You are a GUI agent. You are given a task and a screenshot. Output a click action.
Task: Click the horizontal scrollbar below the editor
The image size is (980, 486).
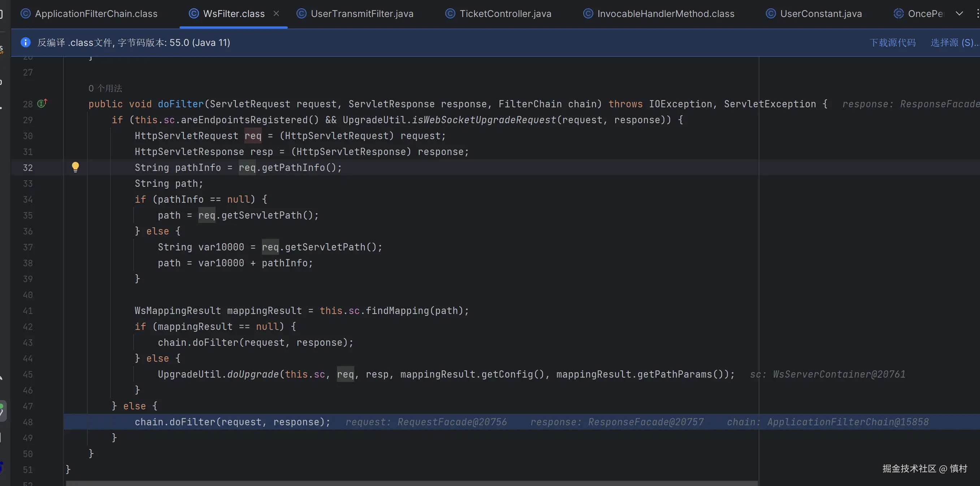click(411, 483)
